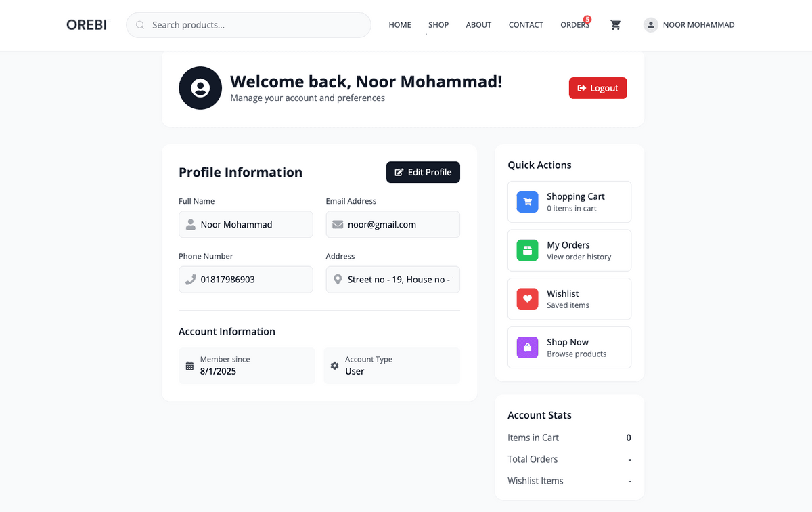Click the search magnifier icon
Viewport: 812px width, 512px height.
click(140, 25)
